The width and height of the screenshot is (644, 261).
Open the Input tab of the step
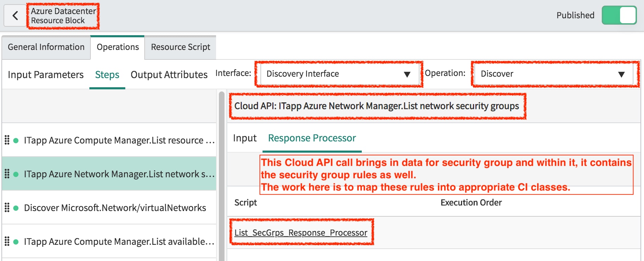[x=245, y=138]
